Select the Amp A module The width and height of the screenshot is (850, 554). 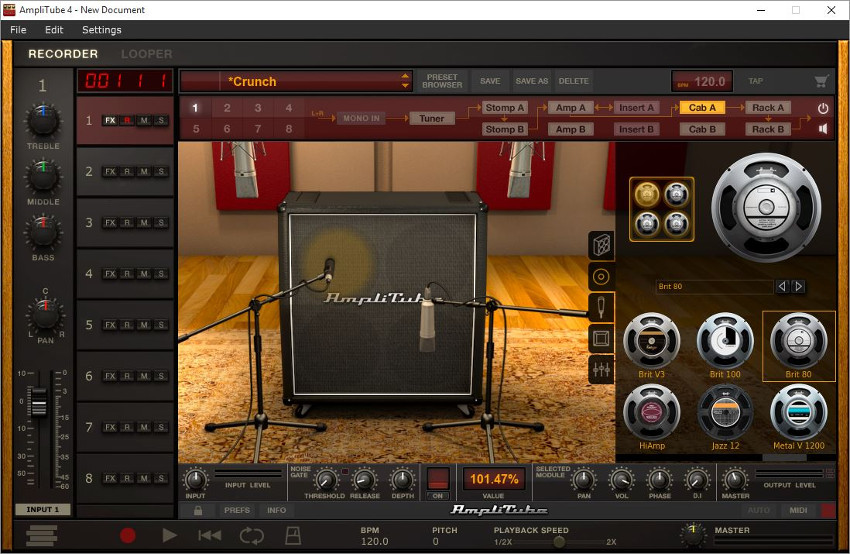[570, 107]
